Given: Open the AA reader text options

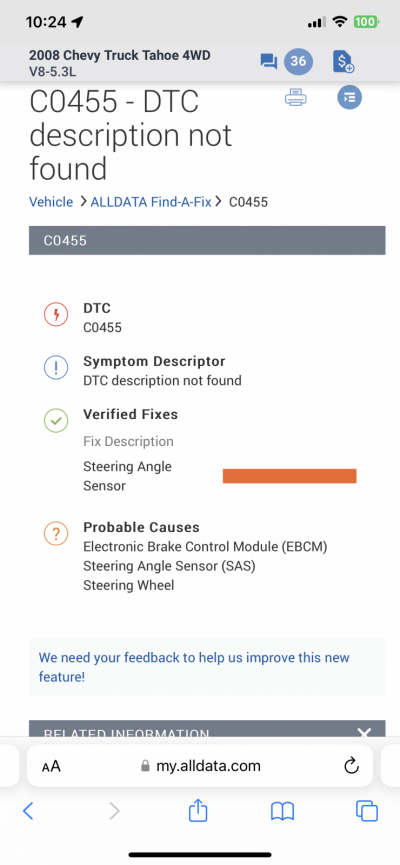Looking at the screenshot, I should coord(51,766).
